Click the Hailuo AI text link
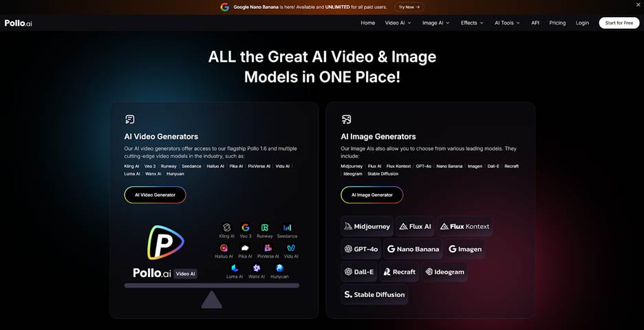The image size is (644, 330). tap(215, 166)
